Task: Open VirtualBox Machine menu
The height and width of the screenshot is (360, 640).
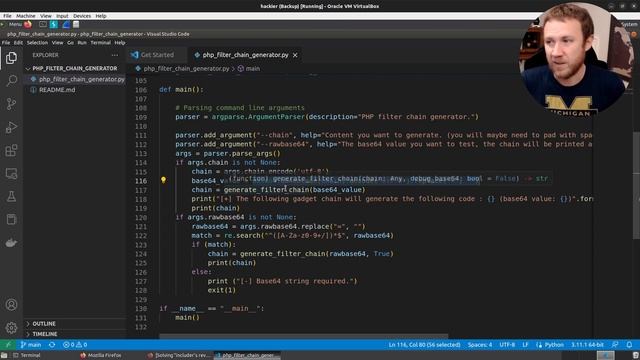Action: pyautogui.click(x=26, y=16)
